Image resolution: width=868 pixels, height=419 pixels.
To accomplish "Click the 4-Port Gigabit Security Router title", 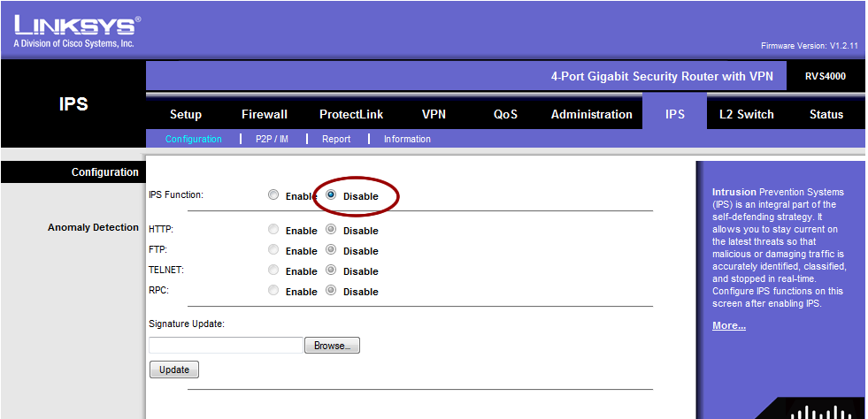I will click(x=662, y=77).
